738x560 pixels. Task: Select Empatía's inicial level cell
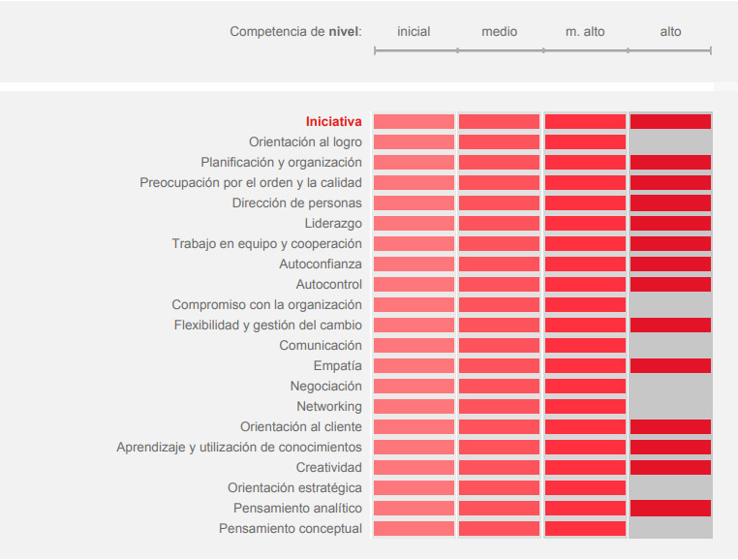click(x=414, y=366)
